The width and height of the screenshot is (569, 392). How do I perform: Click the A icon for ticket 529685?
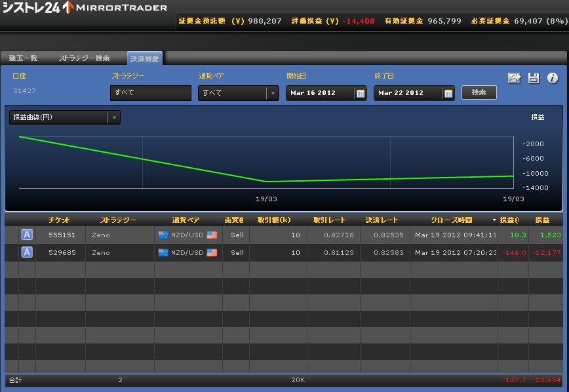coord(27,252)
